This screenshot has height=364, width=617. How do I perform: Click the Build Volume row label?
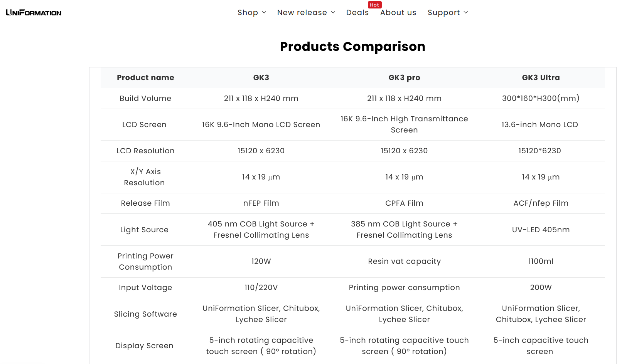(145, 99)
